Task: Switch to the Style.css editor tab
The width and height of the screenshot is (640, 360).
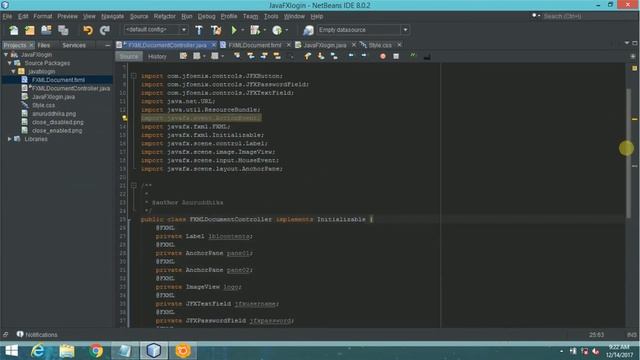Action: (380, 45)
